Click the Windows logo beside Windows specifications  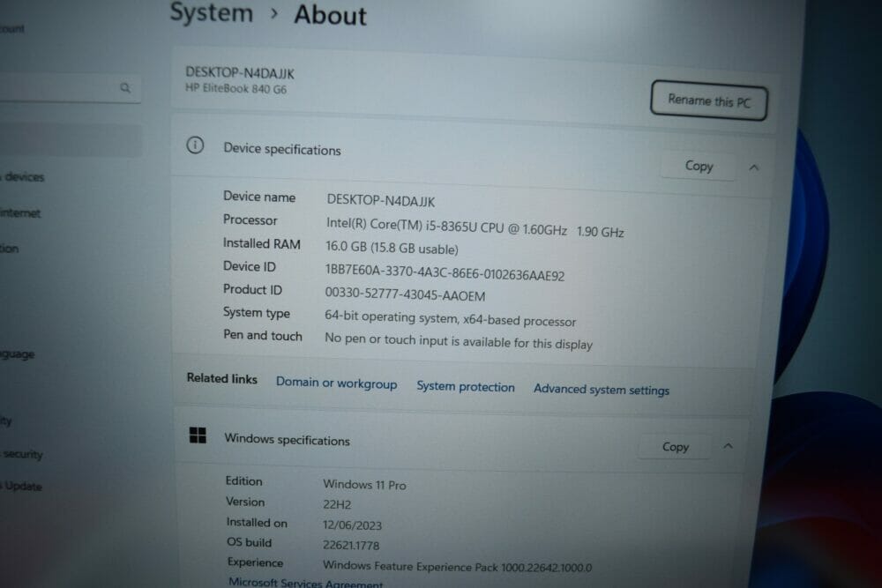click(198, 435)
